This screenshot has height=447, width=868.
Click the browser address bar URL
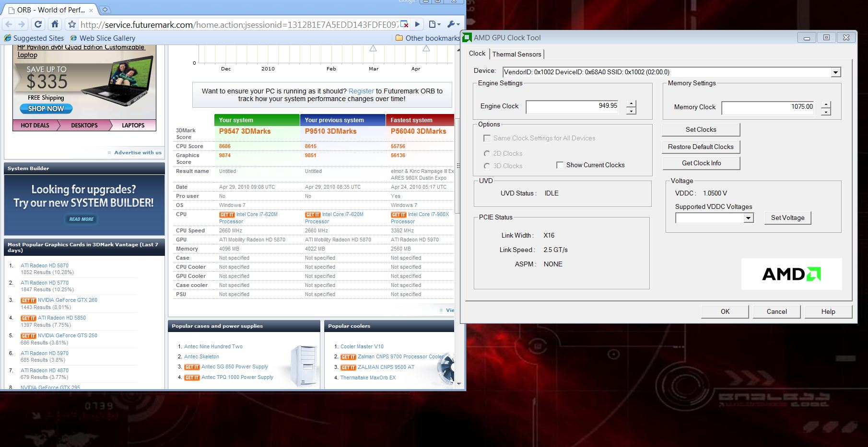tap(239, 24)
